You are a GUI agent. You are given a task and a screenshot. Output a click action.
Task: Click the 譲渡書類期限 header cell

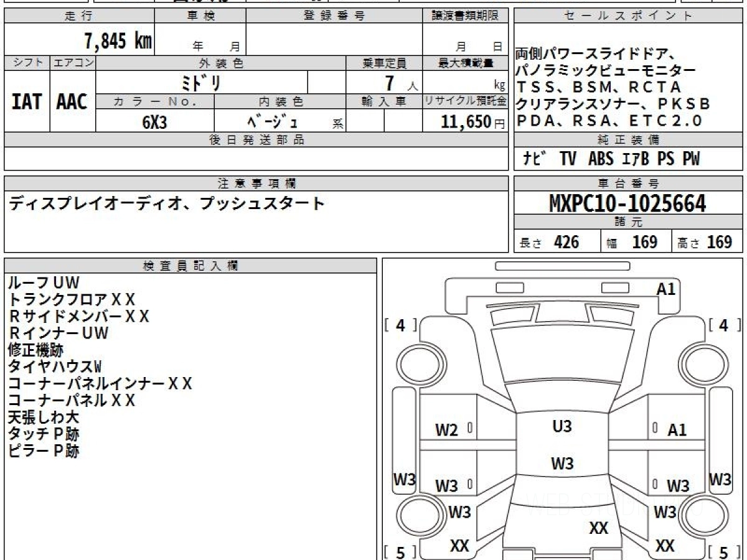465,16
